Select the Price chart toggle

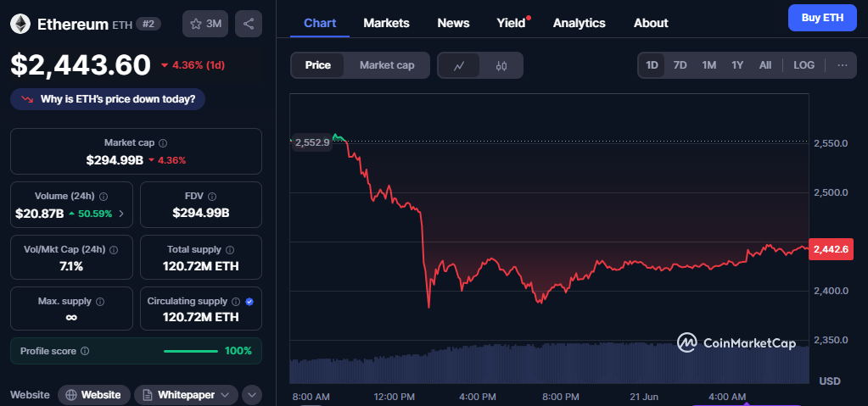click(317, 65)
